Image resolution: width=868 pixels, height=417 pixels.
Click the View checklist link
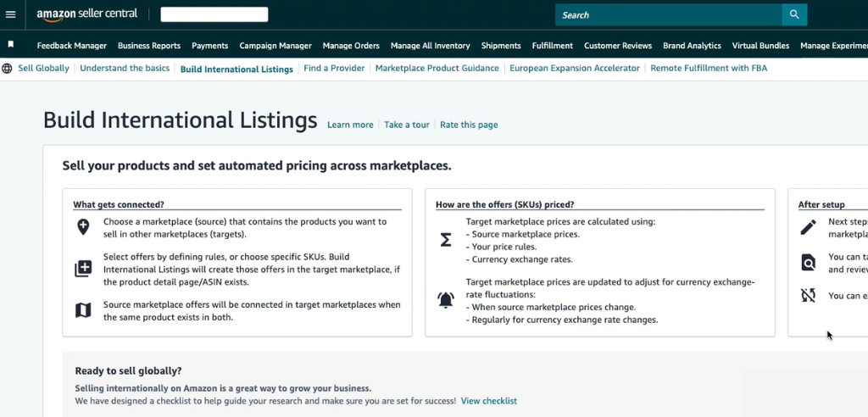pos(489,400)
